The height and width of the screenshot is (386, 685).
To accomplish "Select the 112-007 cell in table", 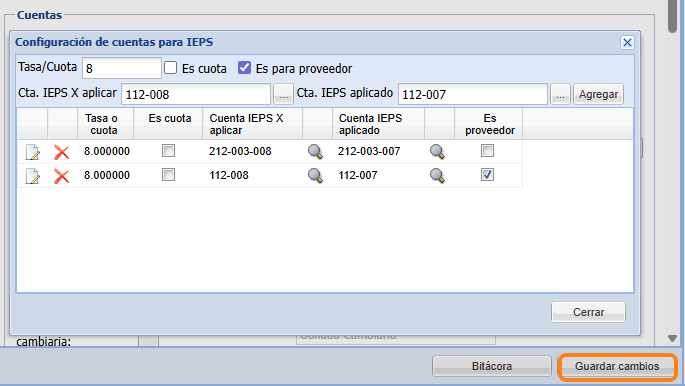I will [358, 175].
